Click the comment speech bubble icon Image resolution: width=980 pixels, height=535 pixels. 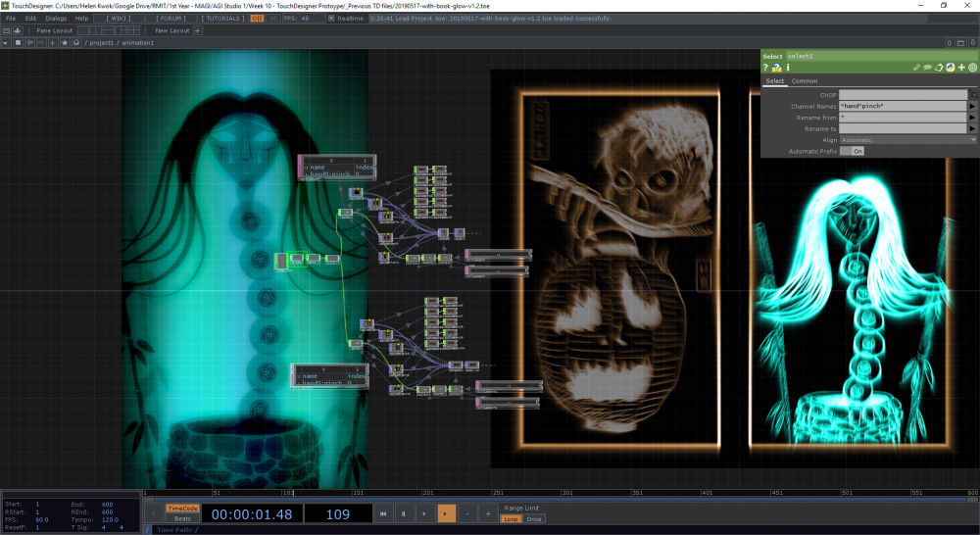point(927,68)
